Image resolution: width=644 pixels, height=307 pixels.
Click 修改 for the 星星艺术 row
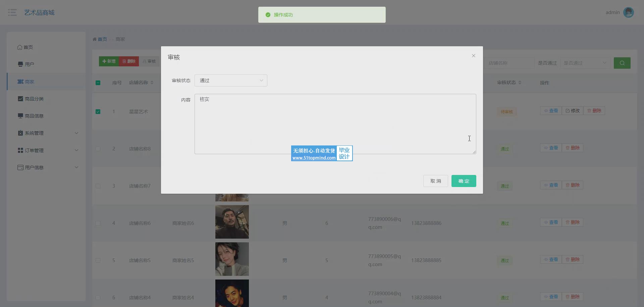[x=573, y=111]
